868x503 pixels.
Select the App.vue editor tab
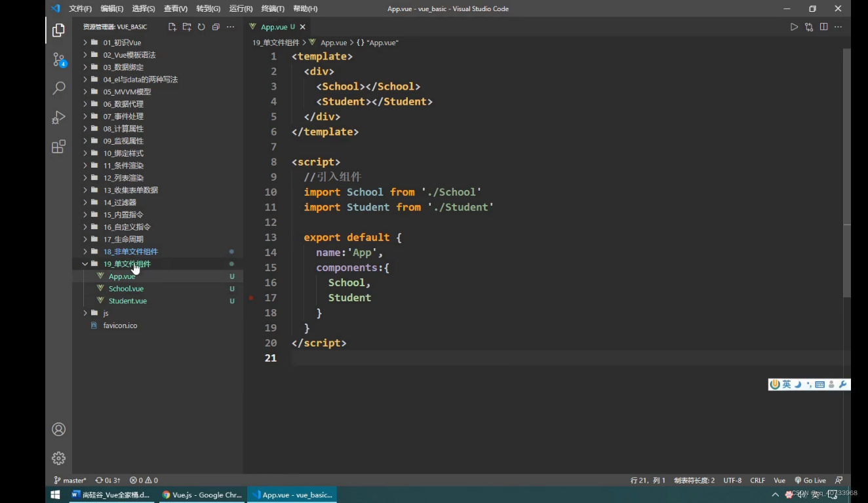pos(277,27)
